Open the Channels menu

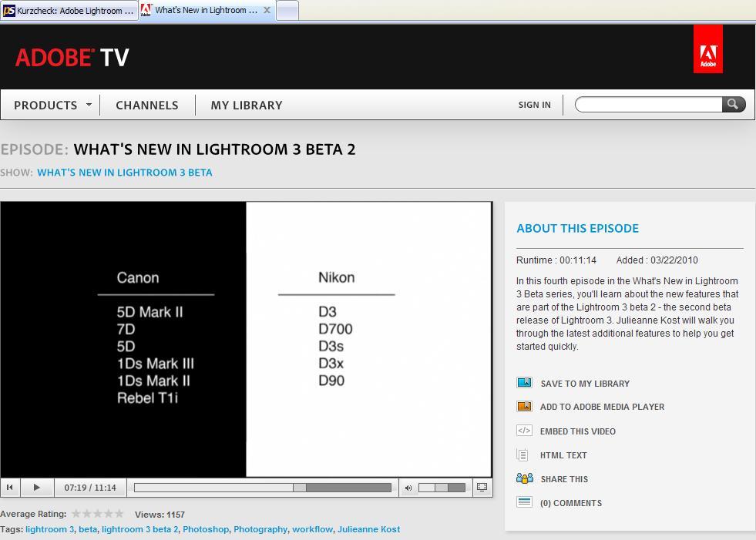coord(146,105)
